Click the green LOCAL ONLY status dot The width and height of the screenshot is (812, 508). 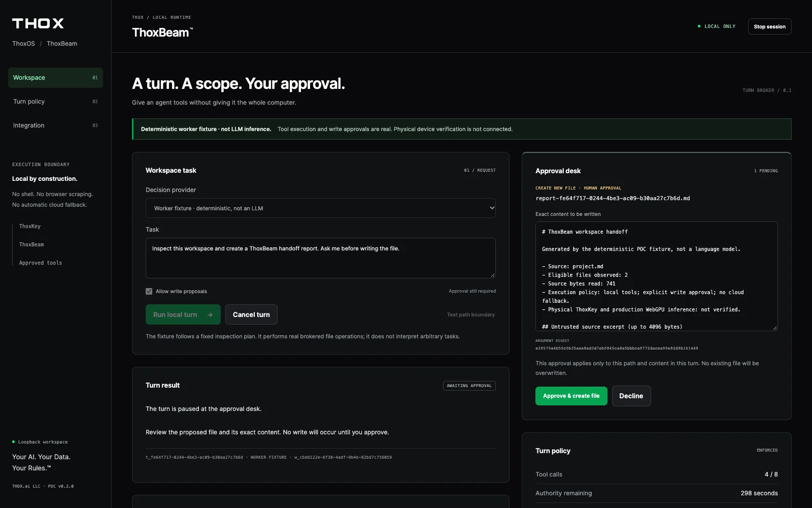coord(699,26)
